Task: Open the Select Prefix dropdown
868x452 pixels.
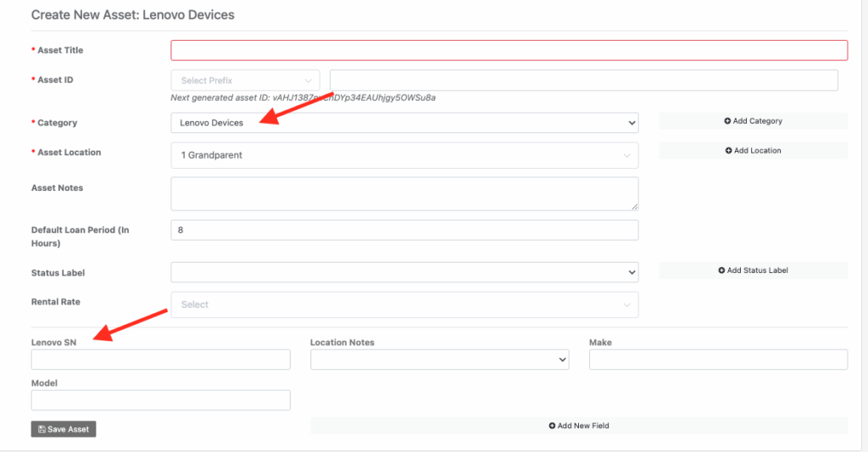Action: pos(245,81)
